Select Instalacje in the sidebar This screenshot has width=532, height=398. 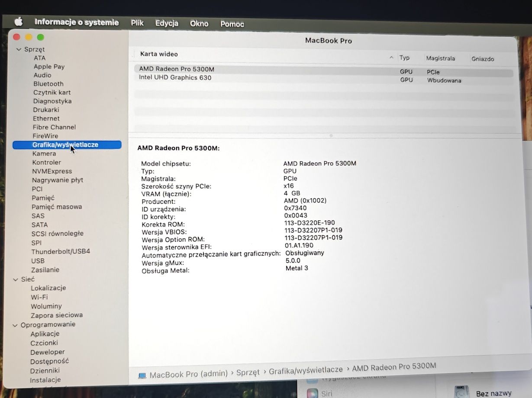[x=45, y=380]
